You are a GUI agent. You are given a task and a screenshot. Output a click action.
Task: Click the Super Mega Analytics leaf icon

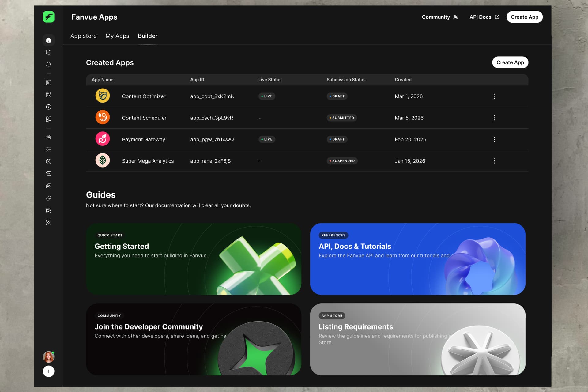point(103,160)
